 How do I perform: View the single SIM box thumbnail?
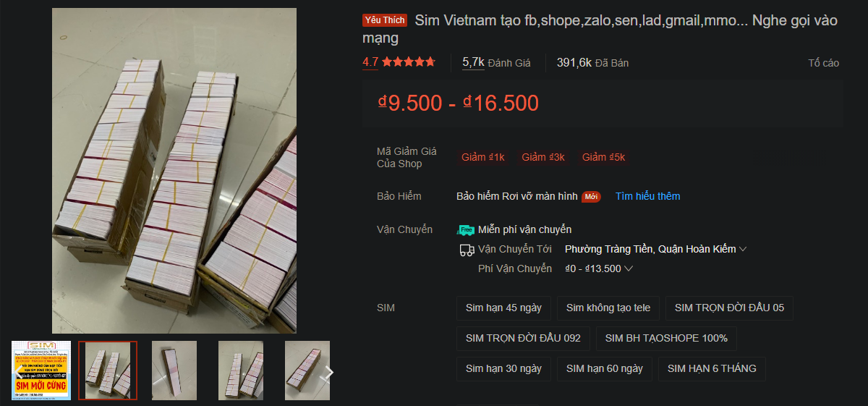click(x=174, y=370)
